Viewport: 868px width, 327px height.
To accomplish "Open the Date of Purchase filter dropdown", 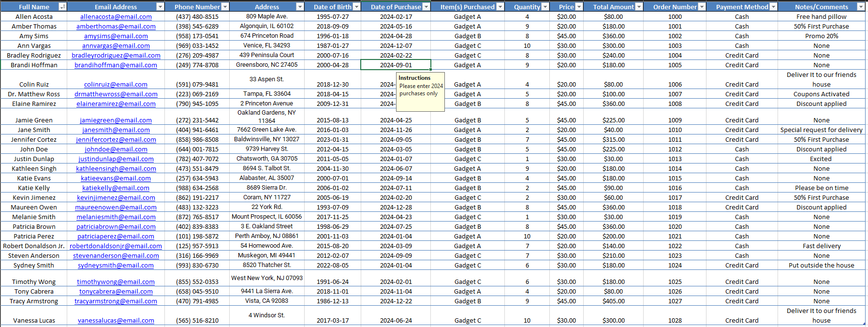I will tap(426, 7).
